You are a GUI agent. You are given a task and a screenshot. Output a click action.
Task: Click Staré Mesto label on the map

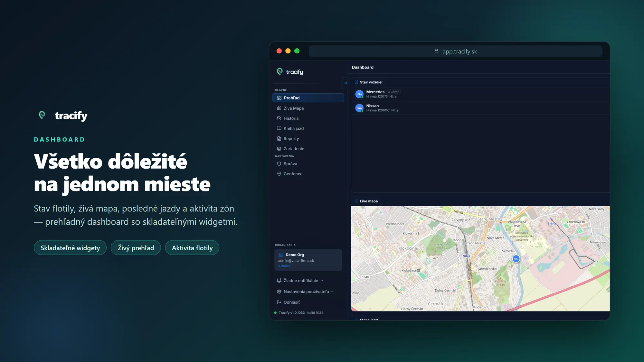coord(489,219)
